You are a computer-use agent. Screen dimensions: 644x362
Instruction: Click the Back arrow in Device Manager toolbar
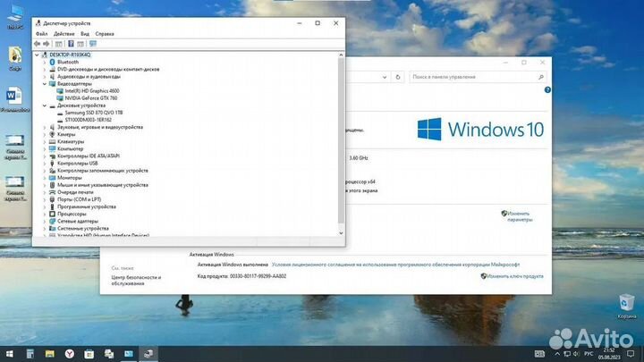38,43
